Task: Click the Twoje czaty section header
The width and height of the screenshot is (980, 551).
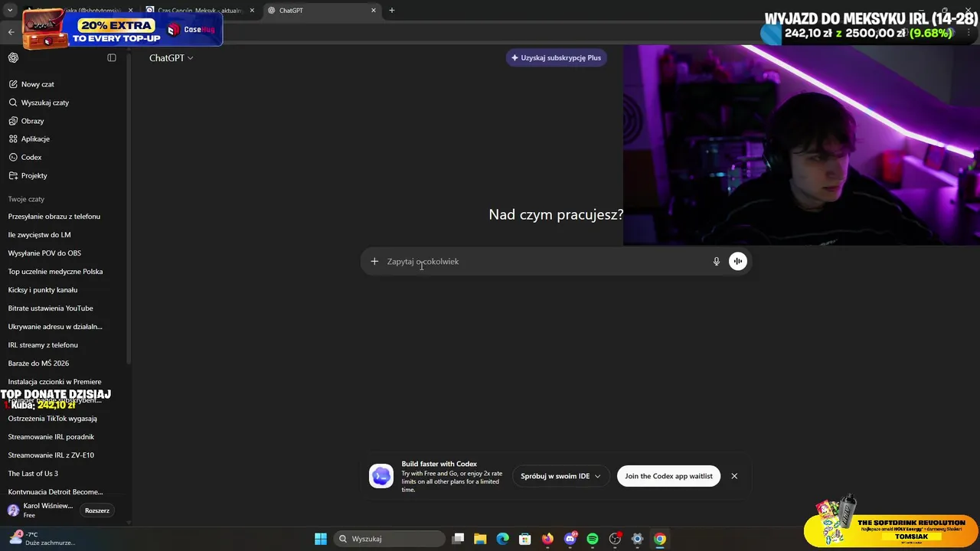Action: (26, 199)
